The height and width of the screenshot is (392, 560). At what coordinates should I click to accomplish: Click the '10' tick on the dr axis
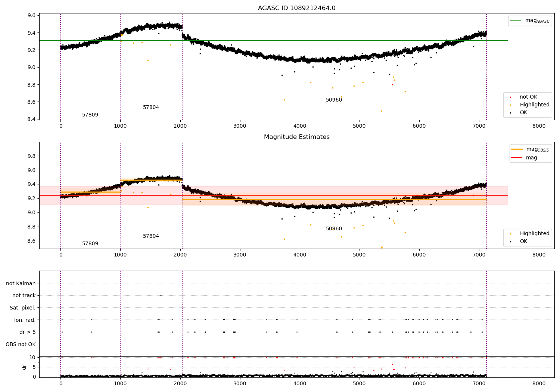pos(32,357)
